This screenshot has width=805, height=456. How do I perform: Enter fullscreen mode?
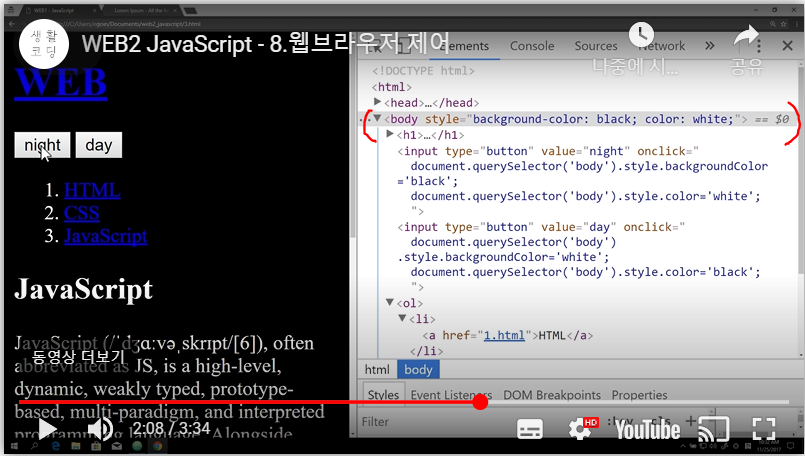[764, 429]
